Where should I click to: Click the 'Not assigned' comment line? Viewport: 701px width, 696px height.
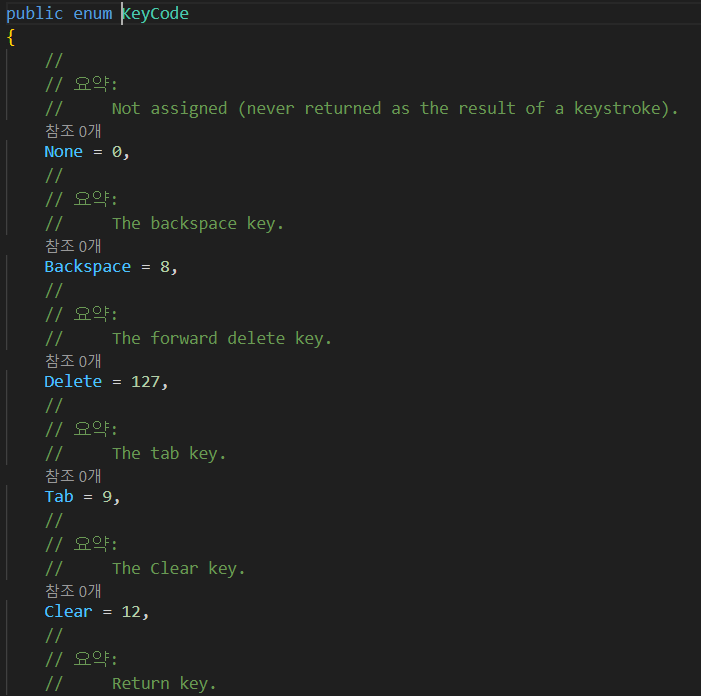click(x=361, y=109)
